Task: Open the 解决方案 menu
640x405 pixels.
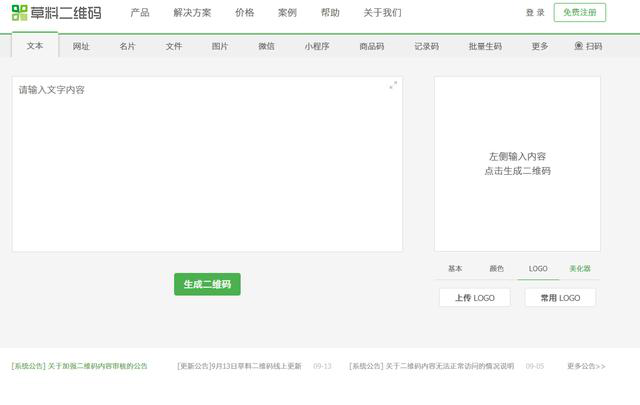Action: tap(192, 13)
